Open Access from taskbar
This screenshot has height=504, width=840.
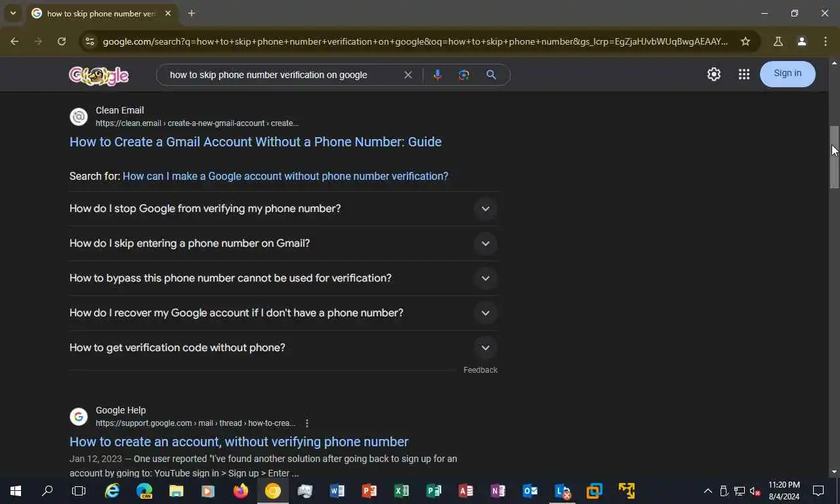point(466,491)
